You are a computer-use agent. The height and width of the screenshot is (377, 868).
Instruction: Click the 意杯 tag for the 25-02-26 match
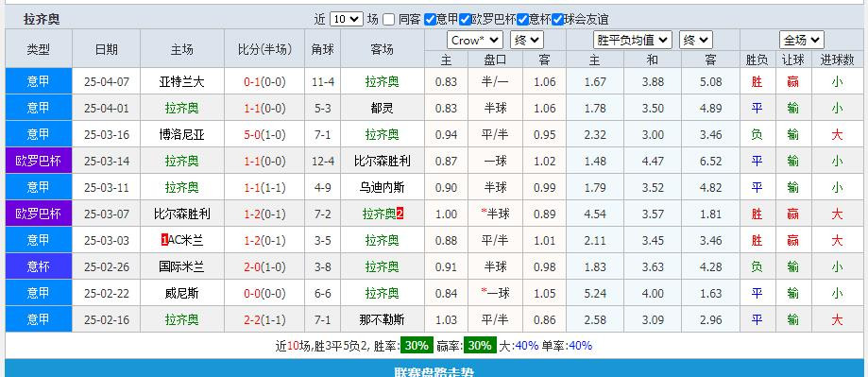(x=39, y=266)
